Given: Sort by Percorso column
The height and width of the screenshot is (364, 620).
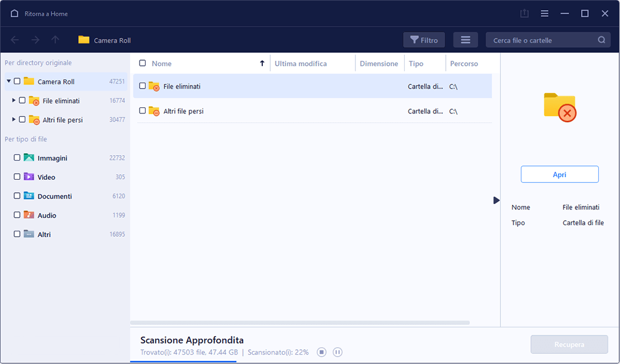Looking at the screenshot, I should point(464,63).
